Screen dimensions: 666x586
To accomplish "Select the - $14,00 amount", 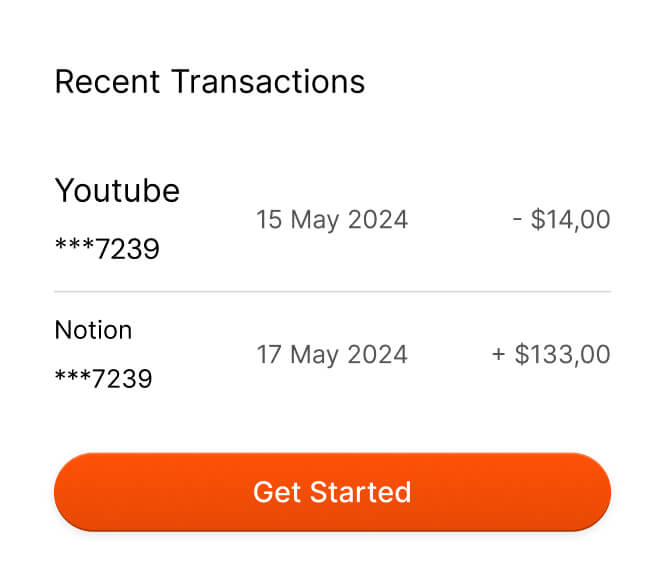I will point(561,219).
